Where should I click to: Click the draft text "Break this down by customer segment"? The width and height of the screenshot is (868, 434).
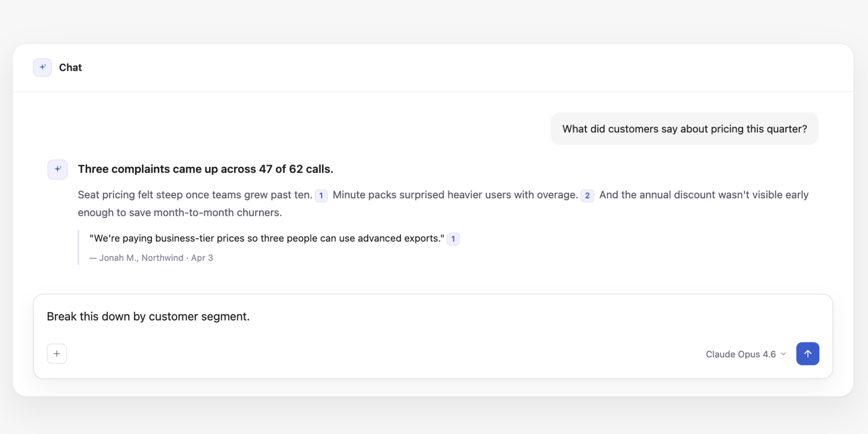(148, 316)
